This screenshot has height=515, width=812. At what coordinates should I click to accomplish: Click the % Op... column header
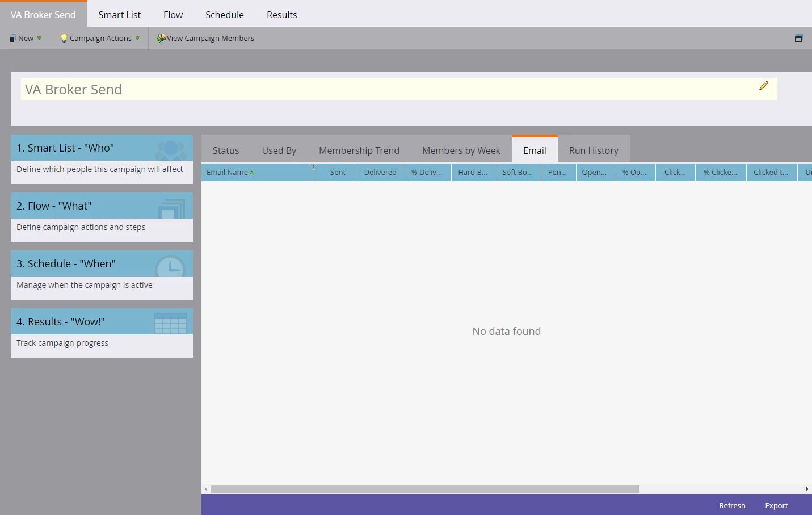tap(636, 172)
